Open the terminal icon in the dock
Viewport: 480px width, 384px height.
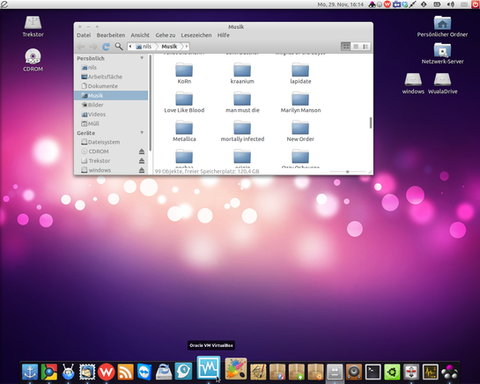(373, 372)
